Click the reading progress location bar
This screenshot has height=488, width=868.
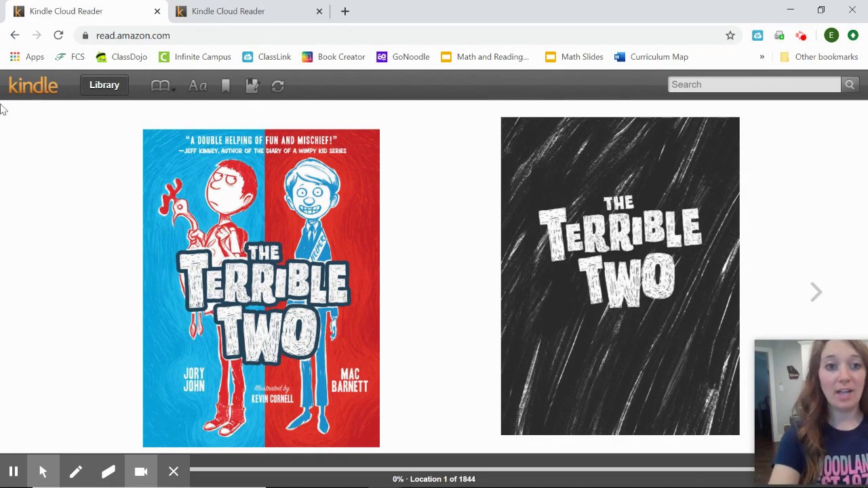[x=472, y=468]
